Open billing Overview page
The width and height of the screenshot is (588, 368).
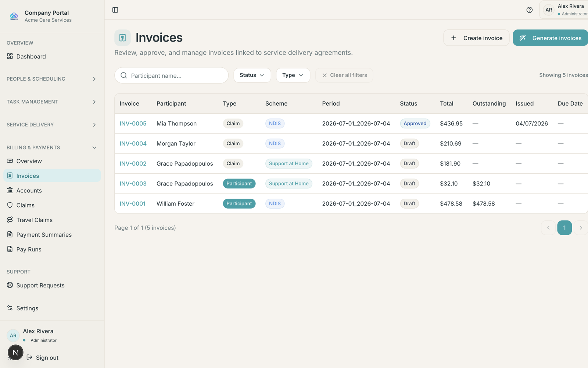(52, 161)
